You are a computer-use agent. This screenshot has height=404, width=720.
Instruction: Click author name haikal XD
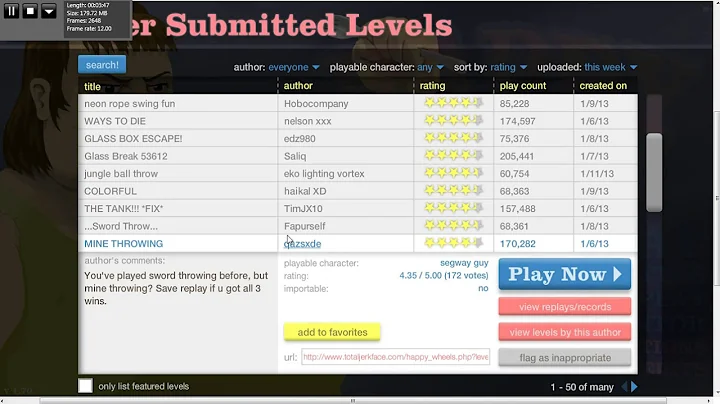coord(305,191)
